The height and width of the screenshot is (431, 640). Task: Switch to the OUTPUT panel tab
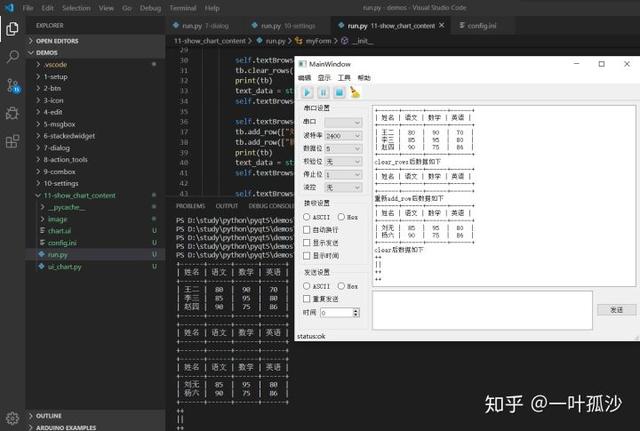[x=227, y=206]
